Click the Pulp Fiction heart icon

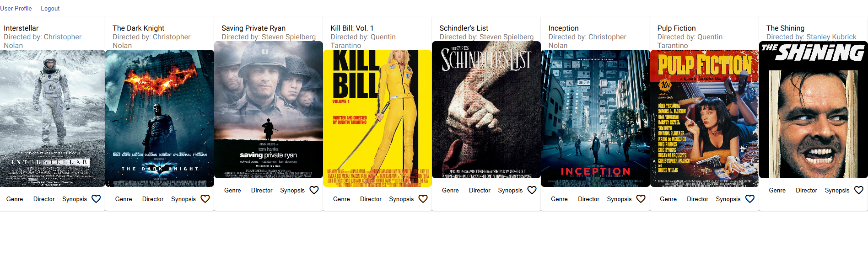[x=749, y=199]
